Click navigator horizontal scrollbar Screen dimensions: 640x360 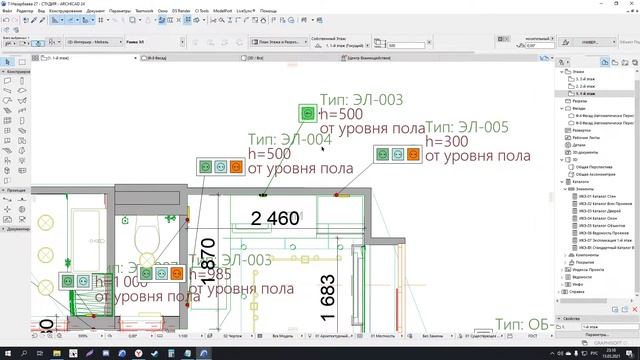(x=583, y=301)
